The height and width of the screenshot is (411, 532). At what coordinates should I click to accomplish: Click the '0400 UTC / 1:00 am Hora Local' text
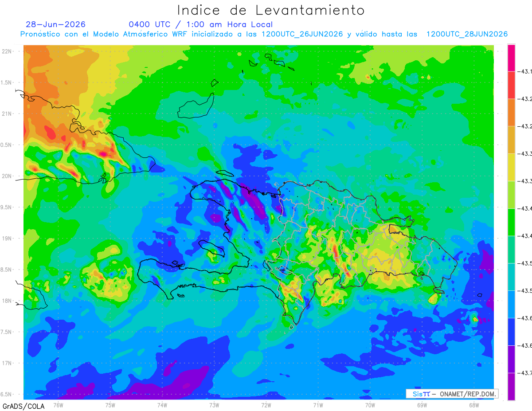click(200, 25)
